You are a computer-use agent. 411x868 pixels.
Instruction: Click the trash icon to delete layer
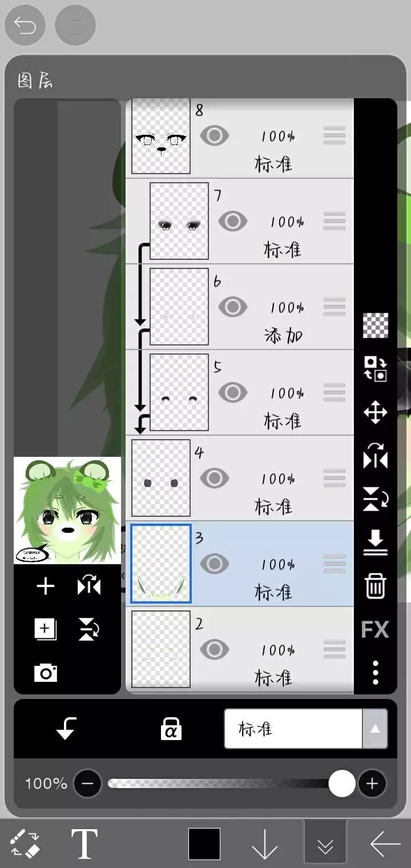coord(375,586)
